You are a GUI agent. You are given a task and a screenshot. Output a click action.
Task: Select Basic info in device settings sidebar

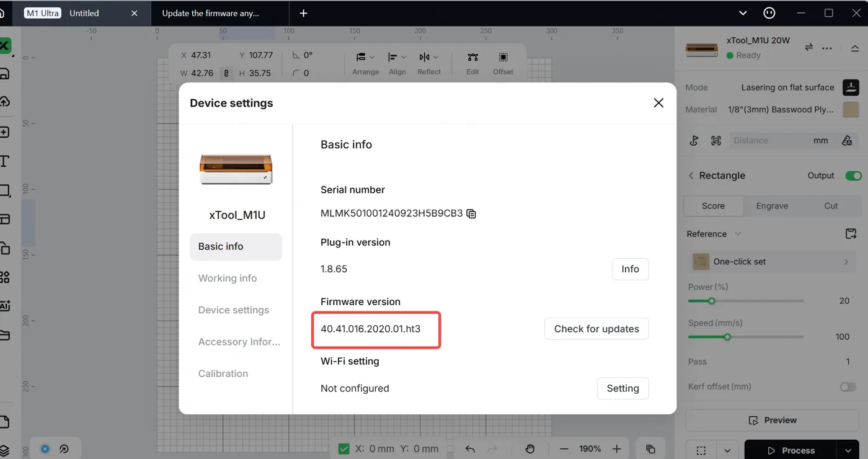pyautogui.click(x=236, y=246)
